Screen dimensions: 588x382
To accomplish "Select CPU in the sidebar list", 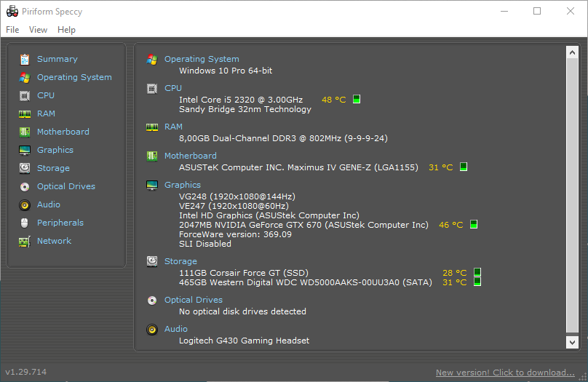I will coord(46,95).
